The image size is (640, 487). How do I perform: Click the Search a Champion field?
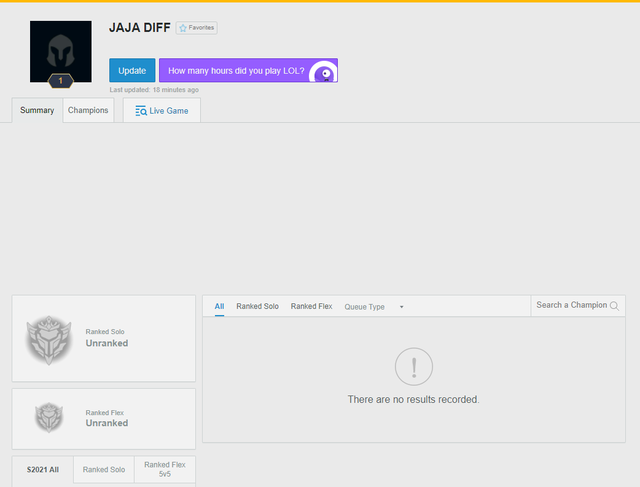(571, 305)
